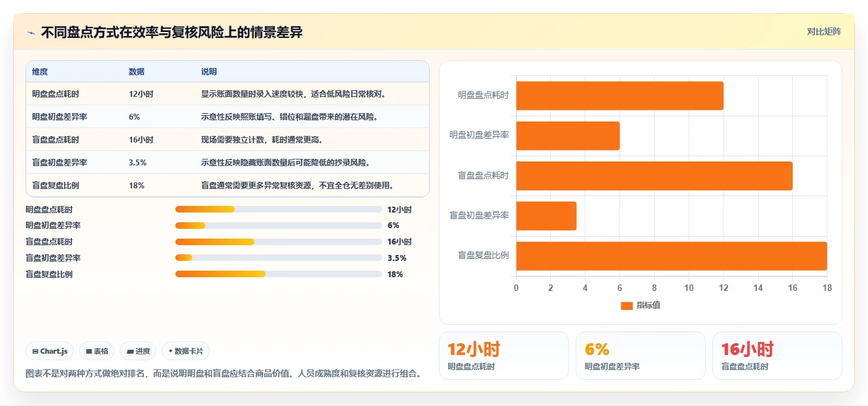The width and height of the screenshot is (868, 406).
Task: Select the Chart.js chip
Action: click(50, 351)
